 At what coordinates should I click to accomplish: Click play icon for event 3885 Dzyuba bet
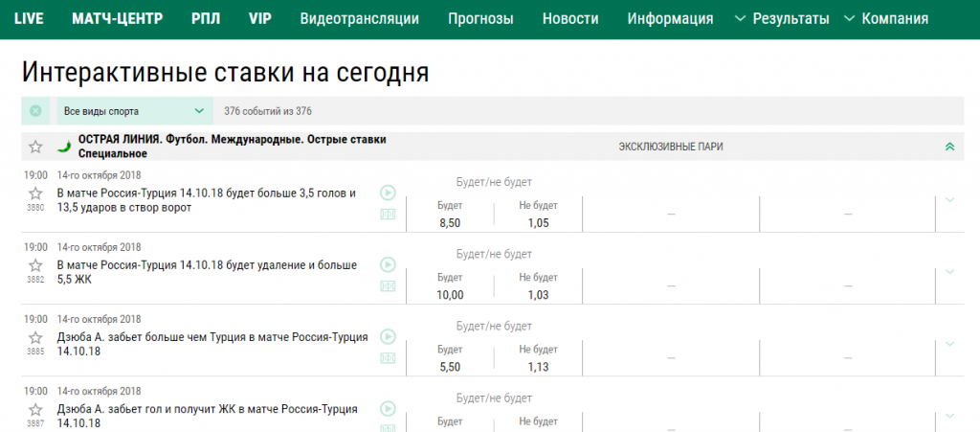point(388,336)
